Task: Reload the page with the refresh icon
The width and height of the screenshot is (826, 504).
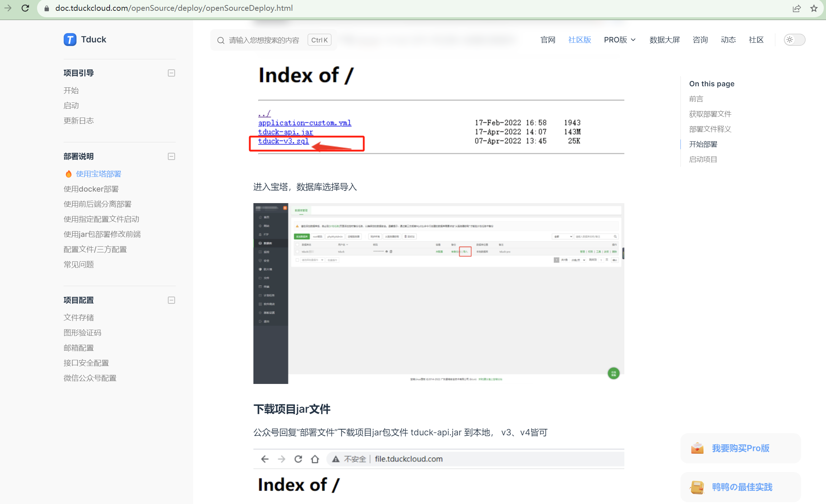Action: (x=25, y=8)
